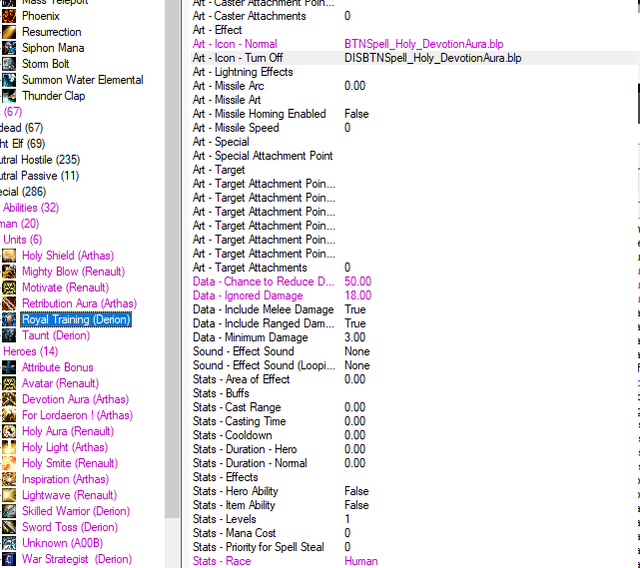
Task: Click the Human race value
Action: [x=361, y=561]
